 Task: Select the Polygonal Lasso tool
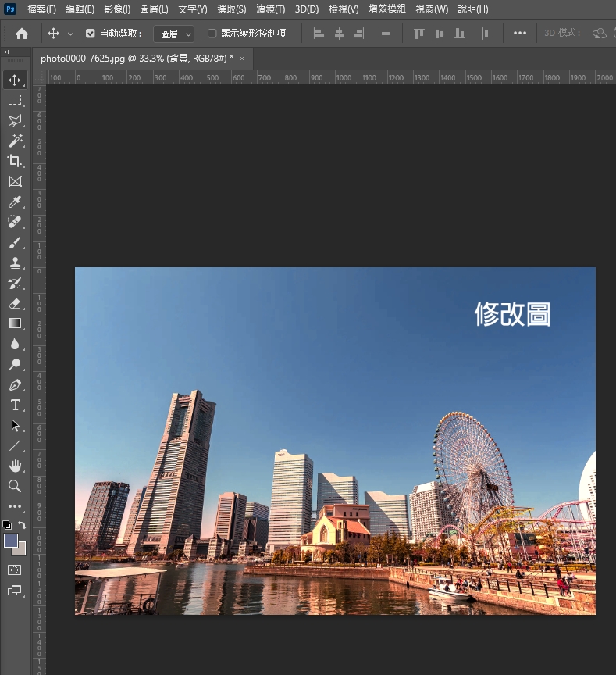(x=15, y=120)
